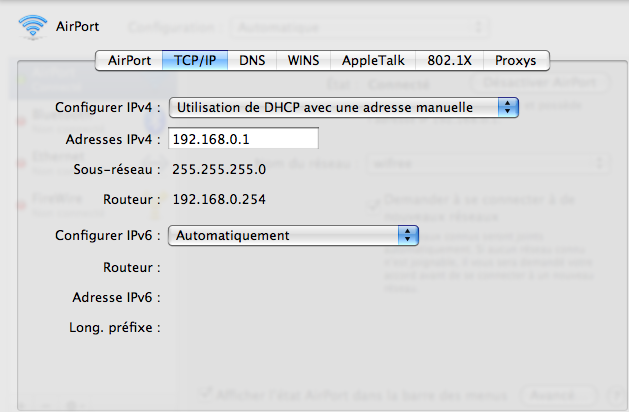Click the Adresse IPv6 label

tap(116, 298)
